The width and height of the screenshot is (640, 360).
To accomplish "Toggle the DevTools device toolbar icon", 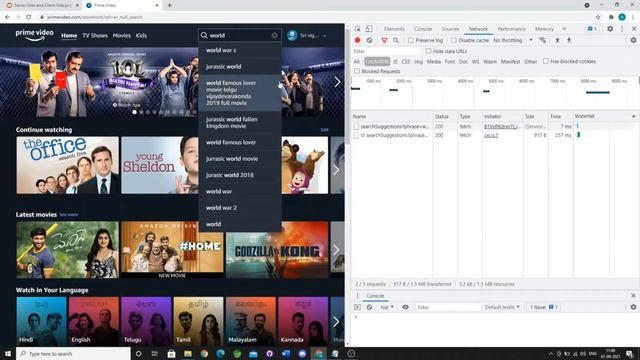I will (x=369, y=29).
